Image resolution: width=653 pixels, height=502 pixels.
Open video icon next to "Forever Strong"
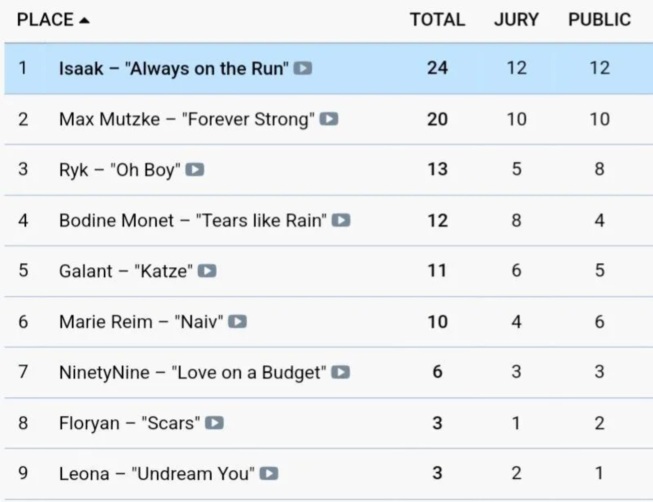tap(329, 119)
